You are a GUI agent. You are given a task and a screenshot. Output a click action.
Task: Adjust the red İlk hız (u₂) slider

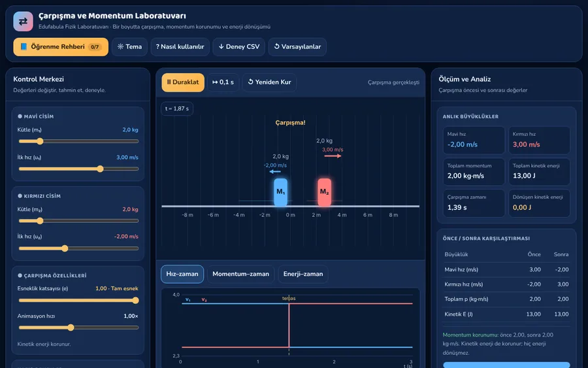click(79, 248)
